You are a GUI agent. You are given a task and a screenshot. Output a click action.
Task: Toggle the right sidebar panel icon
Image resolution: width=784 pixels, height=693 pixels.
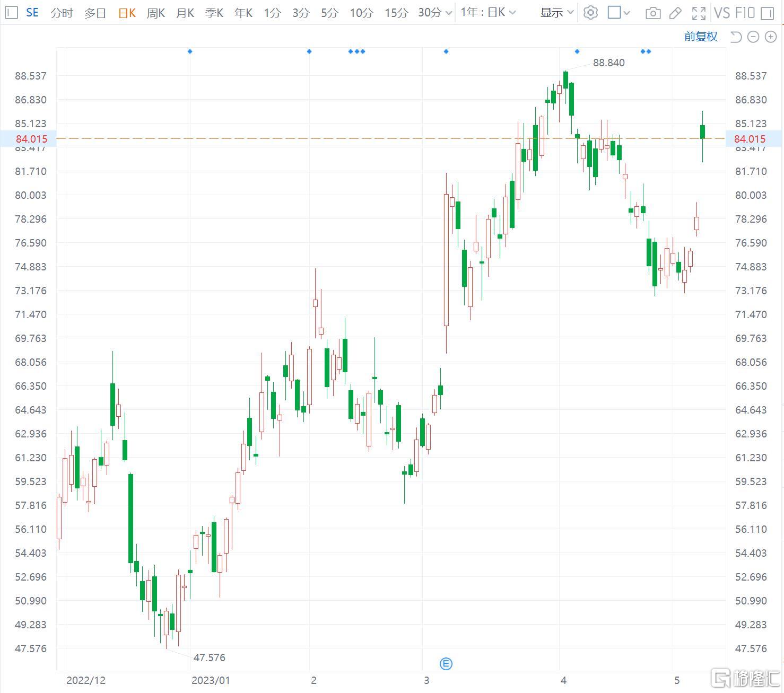(767, 13)
